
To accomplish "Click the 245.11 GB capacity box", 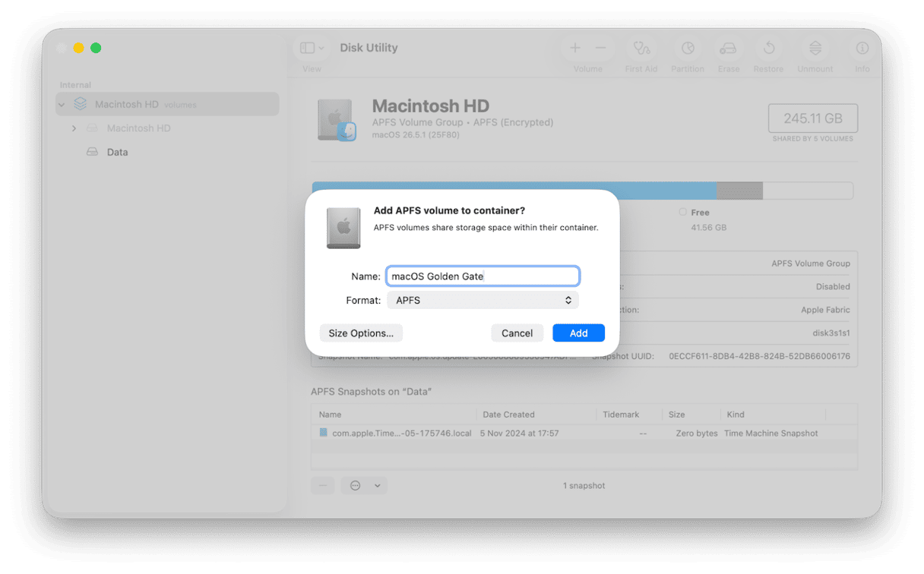I will click(813, 118).
